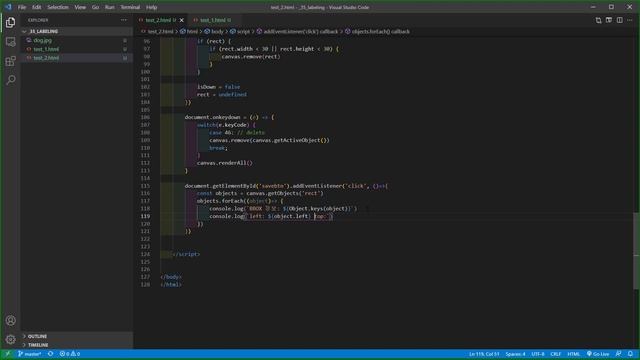
Task: Open the Help menu
Action: pyautogui.click(x=151, y=7)
